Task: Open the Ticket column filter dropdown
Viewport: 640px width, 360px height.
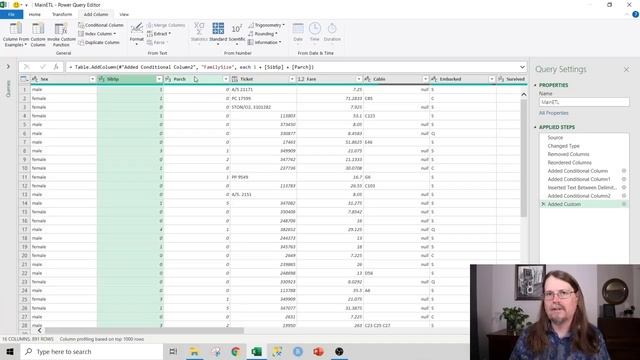Action: coord(292,79)
